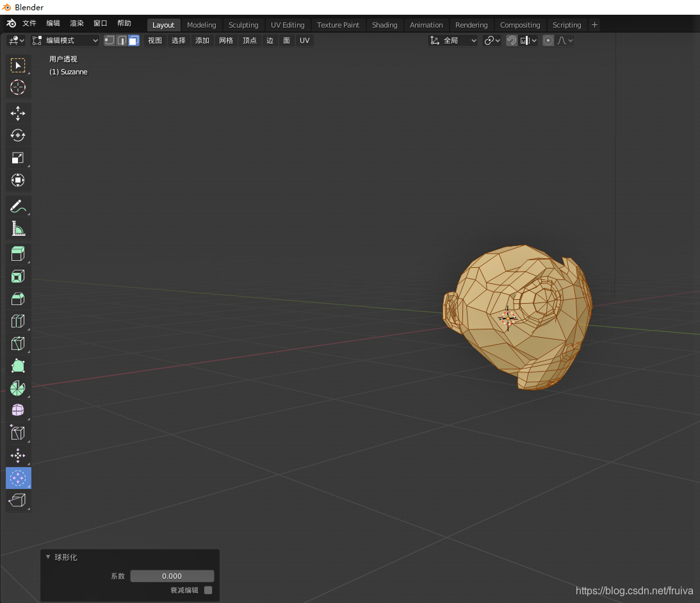The width and height of the screenshot is (700, 603).
Task: Open the 全局 transform orientation dropdown
Action: point(453,40)
